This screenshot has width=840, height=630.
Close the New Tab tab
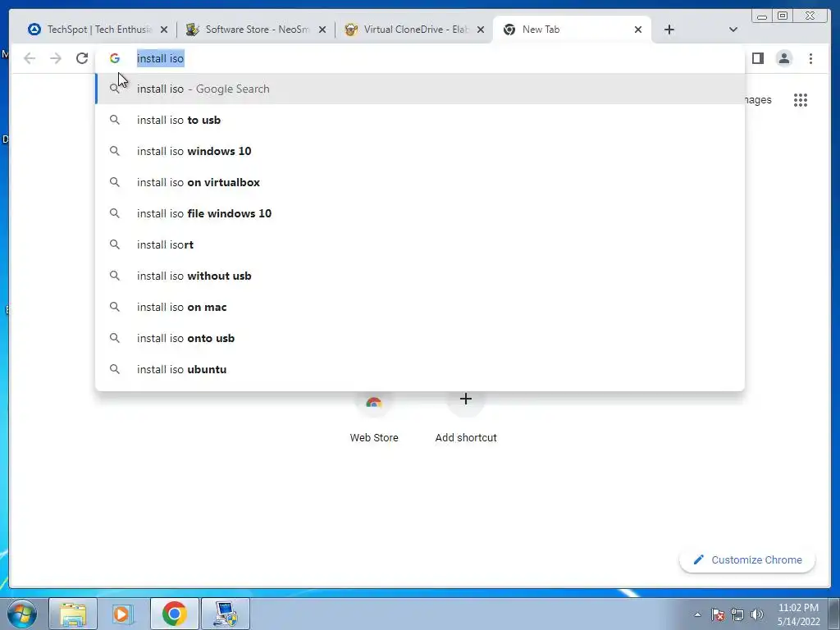click(638, 30)
